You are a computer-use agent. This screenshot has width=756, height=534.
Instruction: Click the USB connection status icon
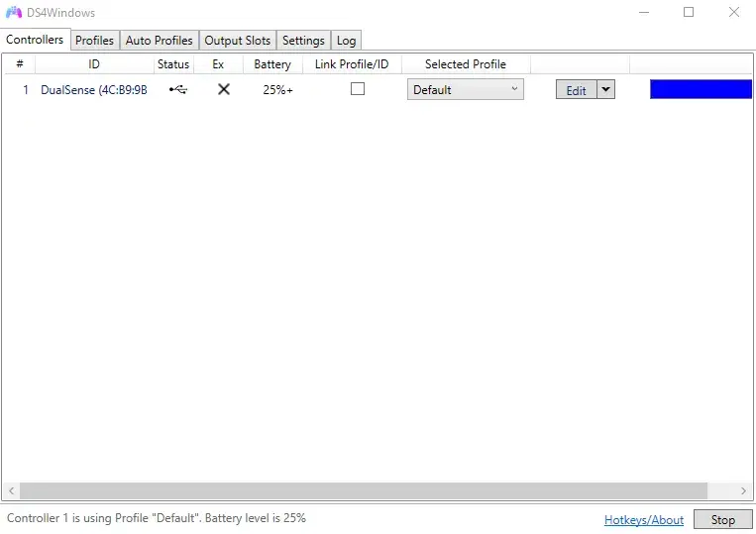[178, 89]
